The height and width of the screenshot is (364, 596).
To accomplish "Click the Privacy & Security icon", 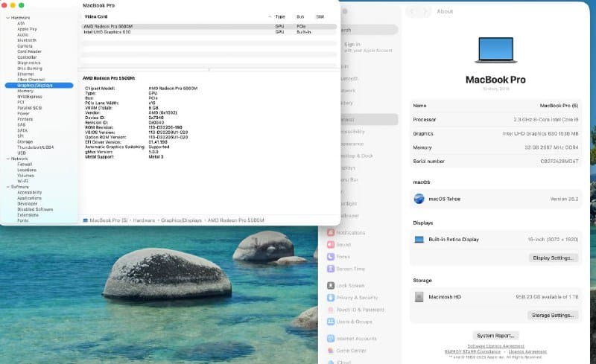I will click(x=331, y=298).
